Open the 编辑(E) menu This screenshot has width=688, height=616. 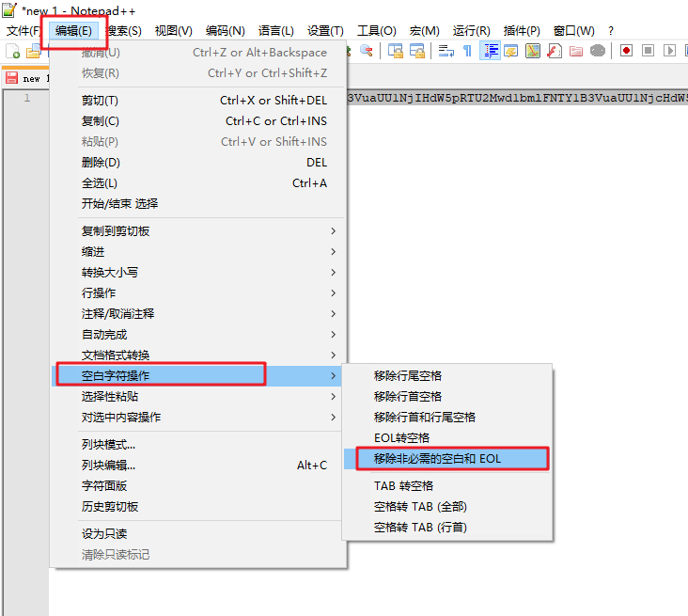click(73, 31)
